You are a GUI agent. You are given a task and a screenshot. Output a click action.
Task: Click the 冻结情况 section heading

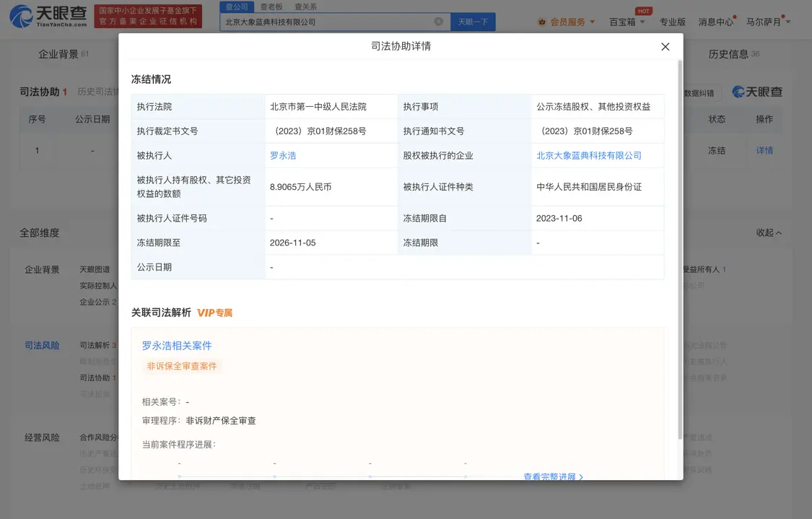click(152, 79)
